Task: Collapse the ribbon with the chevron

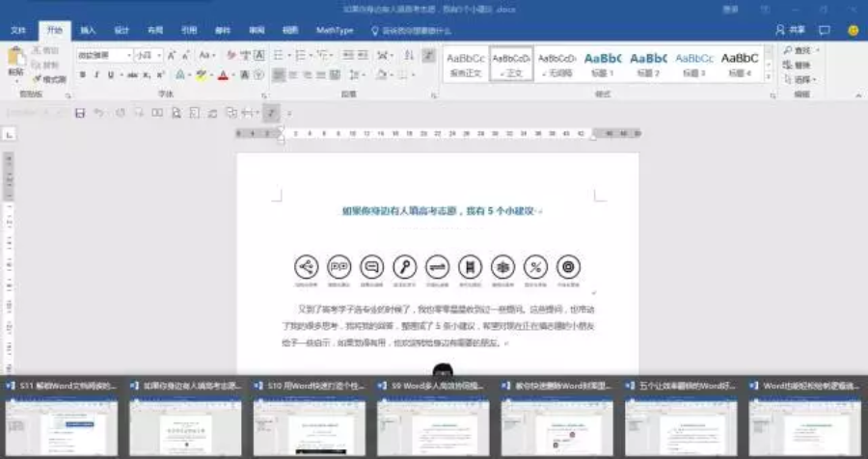Action: (x=859, y=95)
